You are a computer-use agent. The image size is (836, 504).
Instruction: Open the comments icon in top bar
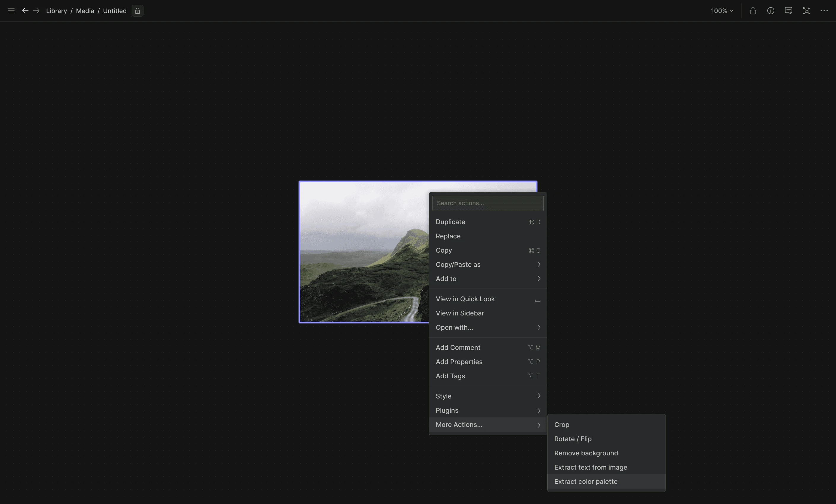pos(789,11)
